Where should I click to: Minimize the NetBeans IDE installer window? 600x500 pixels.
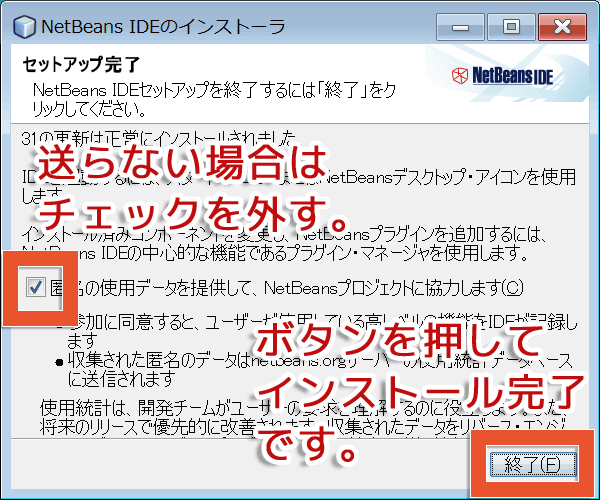click(460, 27)
